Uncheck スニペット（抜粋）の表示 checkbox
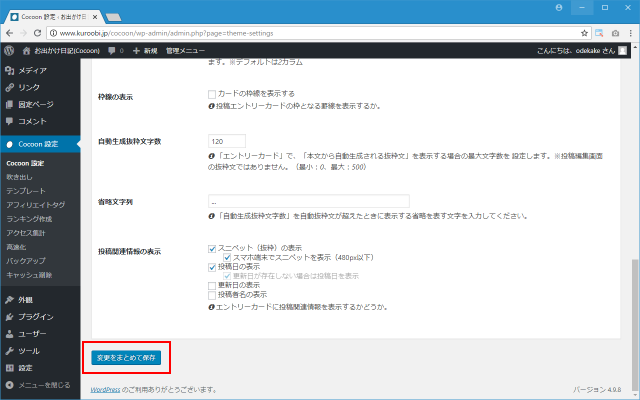This screenshot has height=400, width=640. coord(212,247)
